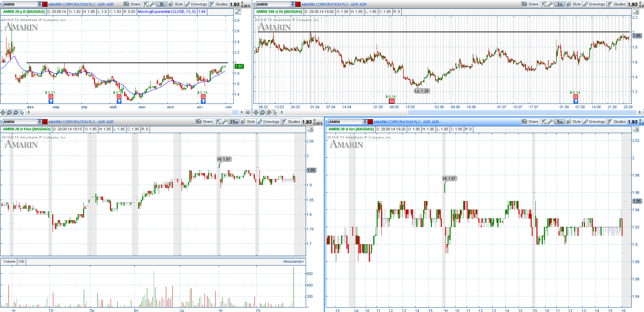Viewport: 644px width, 312px height.
Task: Zoom in with magnifier under 1h chart
Action: [263, 112]
